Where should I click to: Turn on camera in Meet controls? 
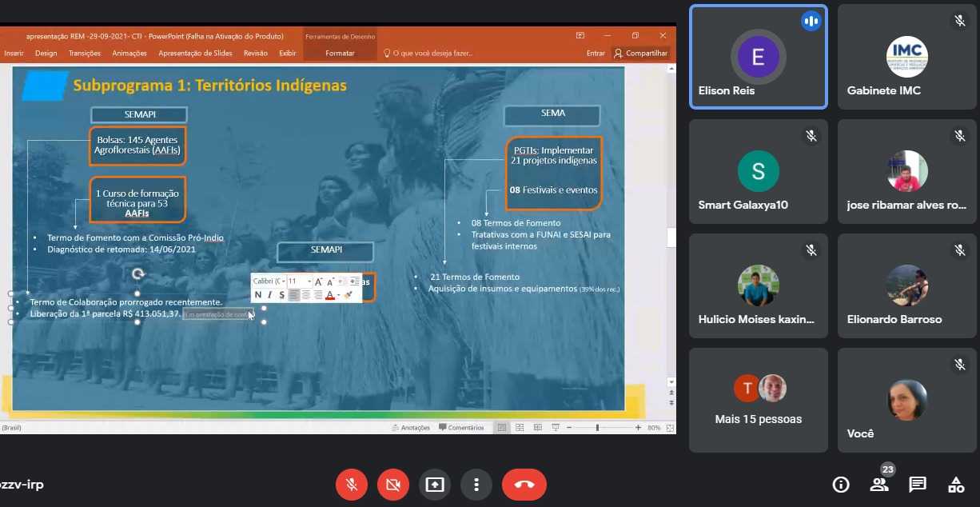click(393, 485)
